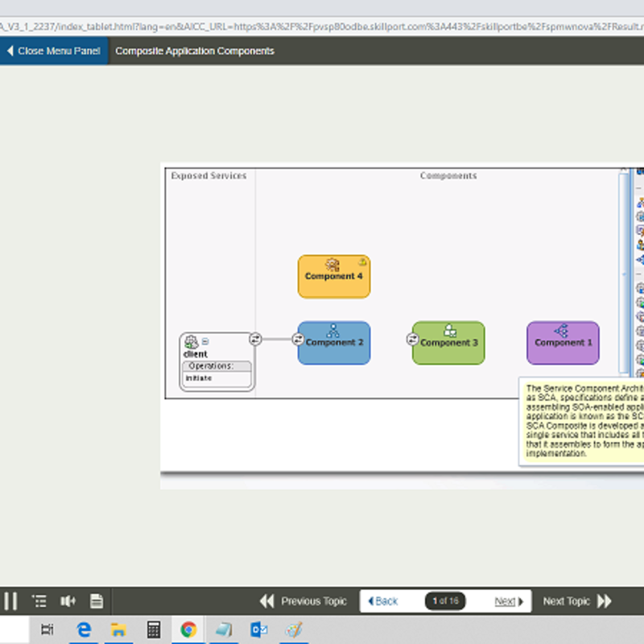Click the Next link
Viewport: 644px width, 644px height.
click(509, 601)
